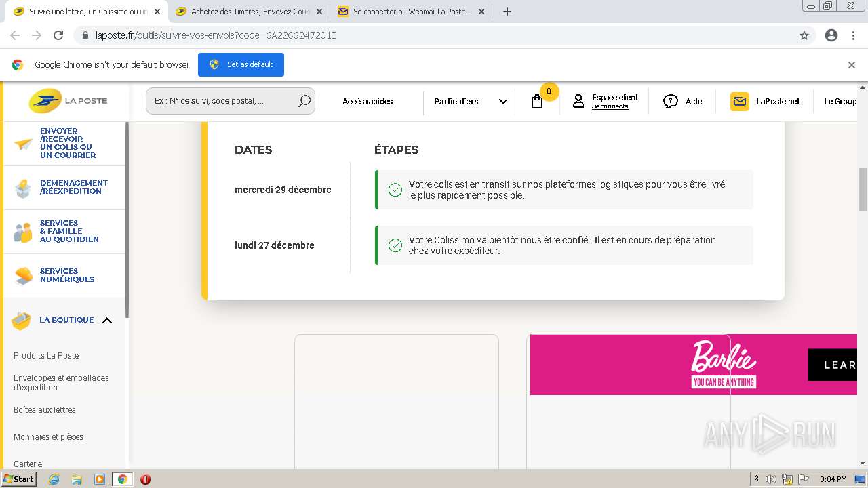Click the Barbie advertisement banner
The height and width of the screenshot is (488, 868).
pyautogui.click(x=693, y=365)
